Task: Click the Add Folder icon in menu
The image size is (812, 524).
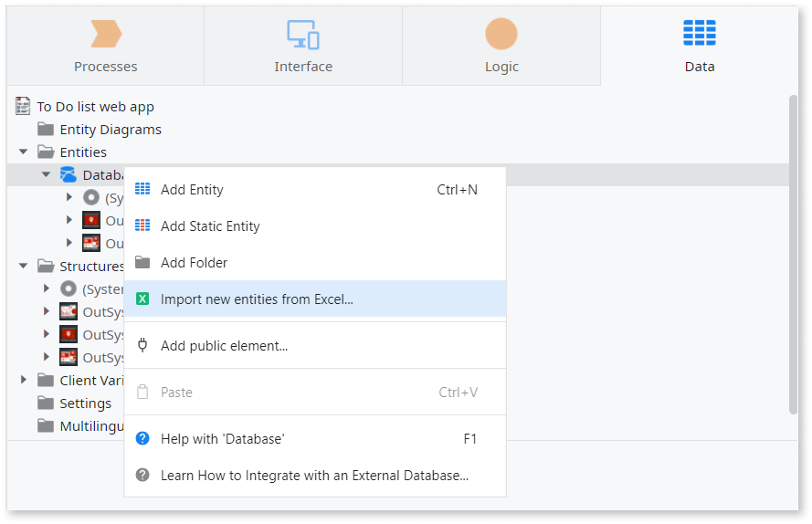Action: (x=142, y=263)
